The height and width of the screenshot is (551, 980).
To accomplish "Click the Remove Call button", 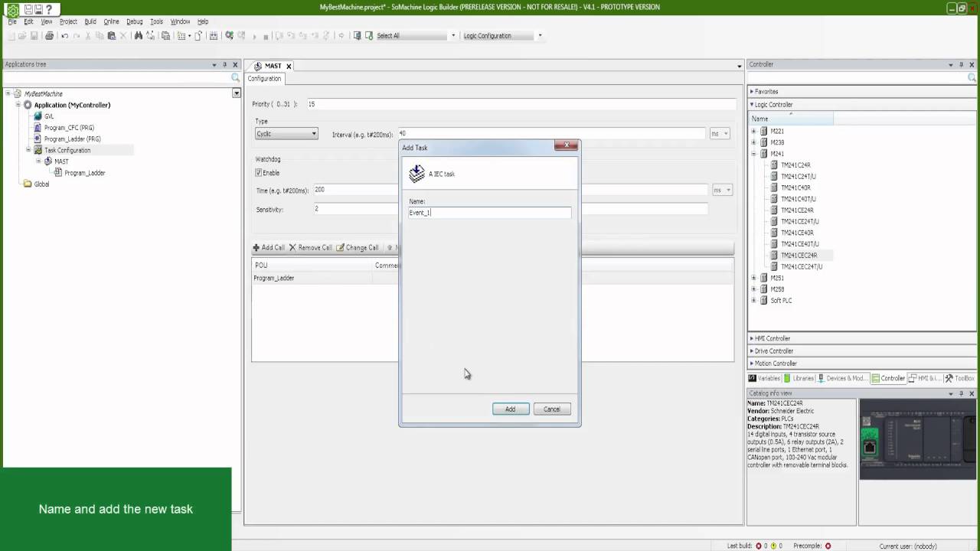I will [x=310, y=248].
